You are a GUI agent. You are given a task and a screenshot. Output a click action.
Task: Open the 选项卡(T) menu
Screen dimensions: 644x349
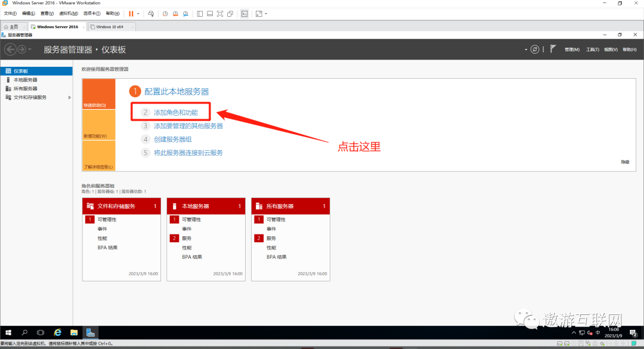pyautogui.click(x=92, y=14)
